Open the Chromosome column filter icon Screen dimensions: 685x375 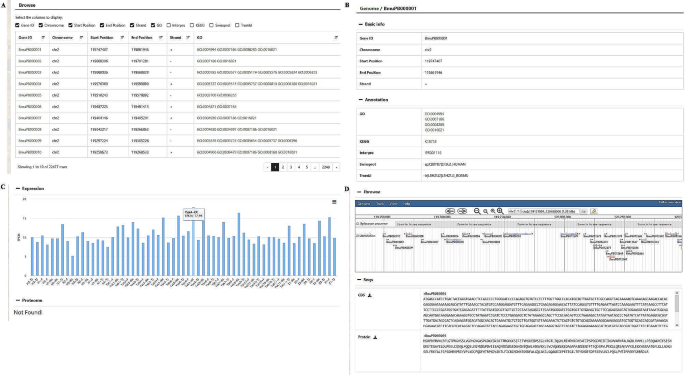click(x=81, y=38)
